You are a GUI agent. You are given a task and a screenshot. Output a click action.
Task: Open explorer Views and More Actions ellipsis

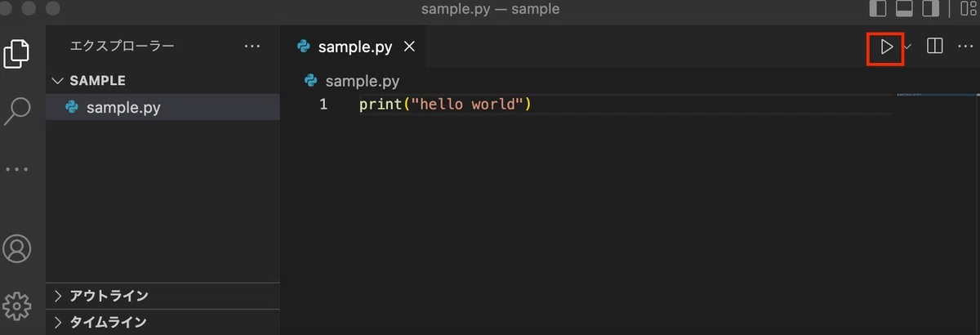point(252,47)
